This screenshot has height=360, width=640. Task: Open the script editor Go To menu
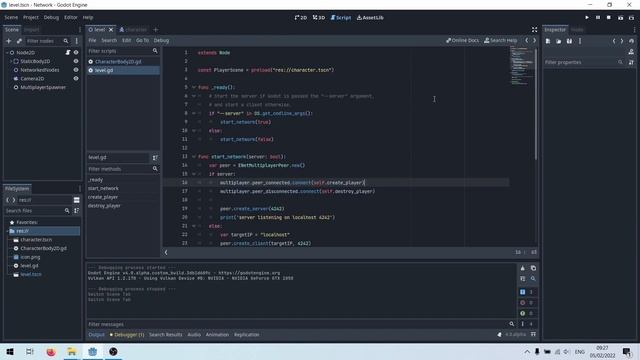(x=142, y=40)
